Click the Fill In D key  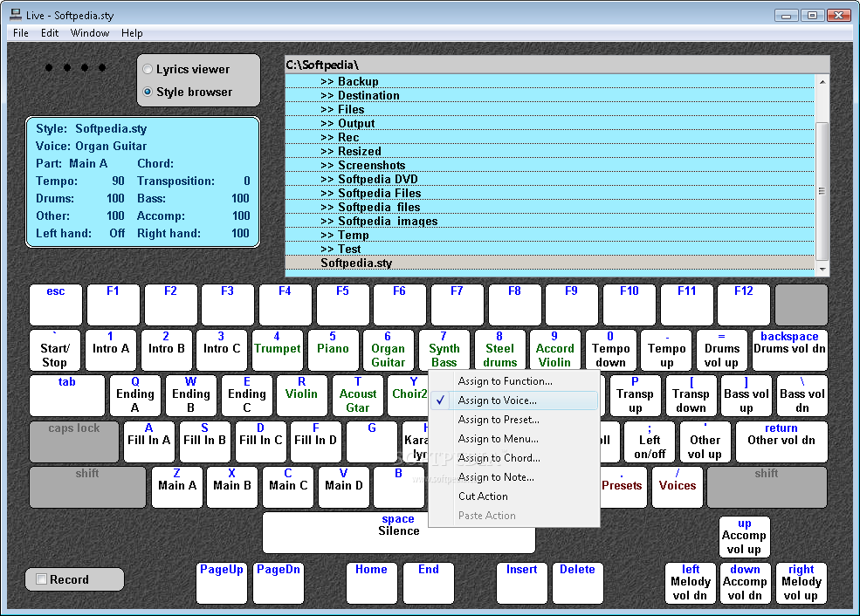pos(315,441)
